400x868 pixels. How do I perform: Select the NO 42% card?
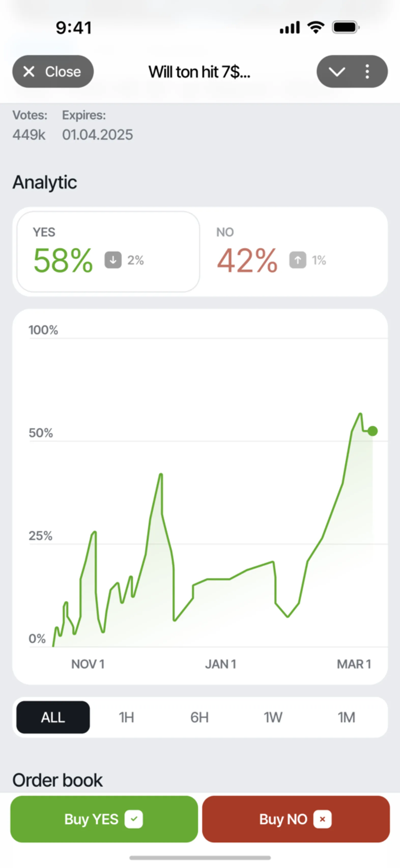[293, 252]
